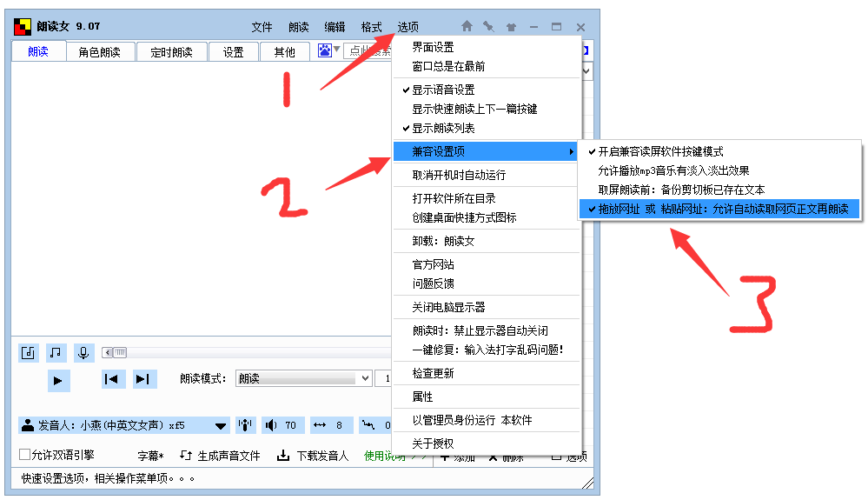
Task: Click the 生成声音文件 convert icon
Action: tap(186, 456)
